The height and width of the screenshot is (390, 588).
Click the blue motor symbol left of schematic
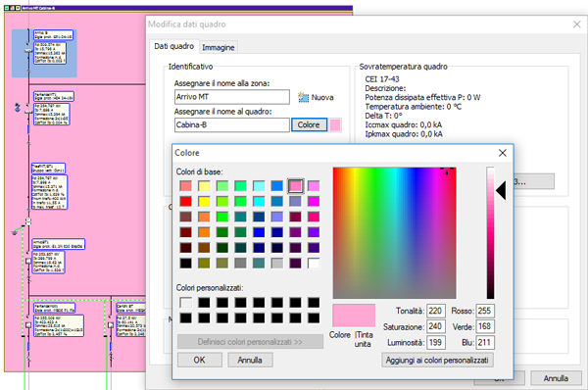pos(18,108)
